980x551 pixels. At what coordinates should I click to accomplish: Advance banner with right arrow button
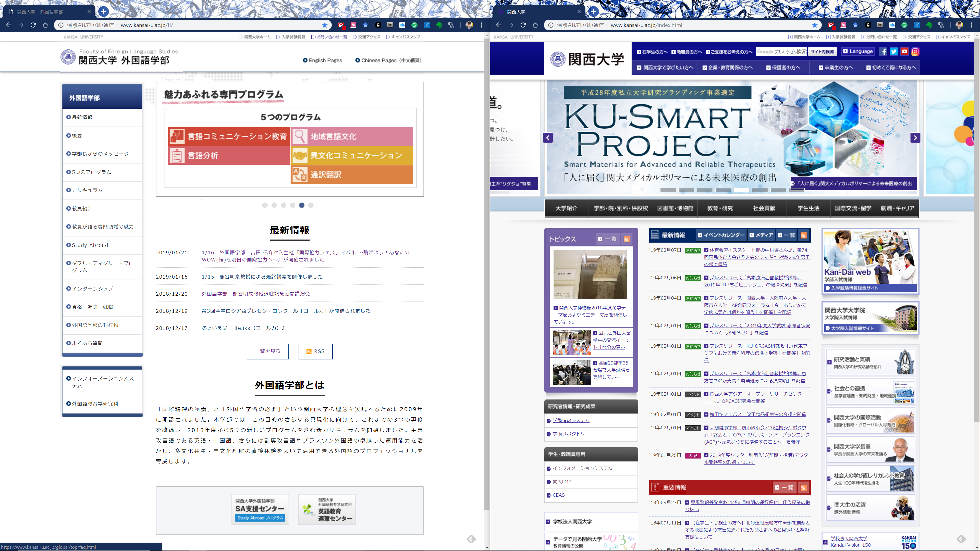pyautogui.click(x=915, y=138)
